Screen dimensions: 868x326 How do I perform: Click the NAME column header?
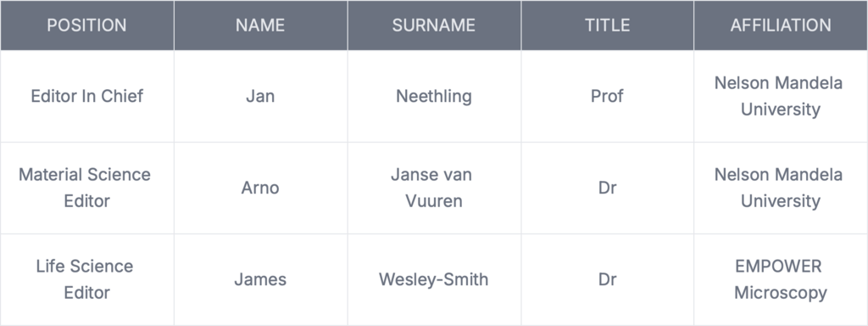click(260, 25)
